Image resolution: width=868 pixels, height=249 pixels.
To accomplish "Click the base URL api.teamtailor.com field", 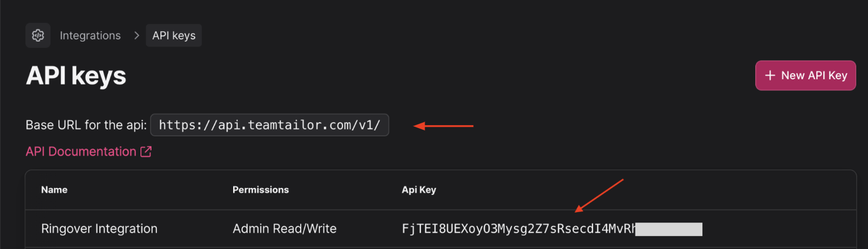I will pyautogui.click(x=270, y=125).
